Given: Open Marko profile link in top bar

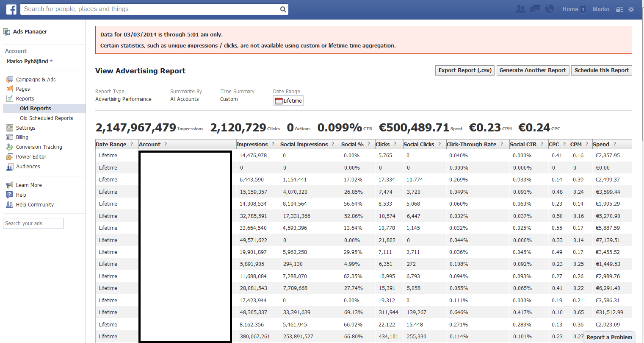Looking at the screenshot, I should (601, 9).
